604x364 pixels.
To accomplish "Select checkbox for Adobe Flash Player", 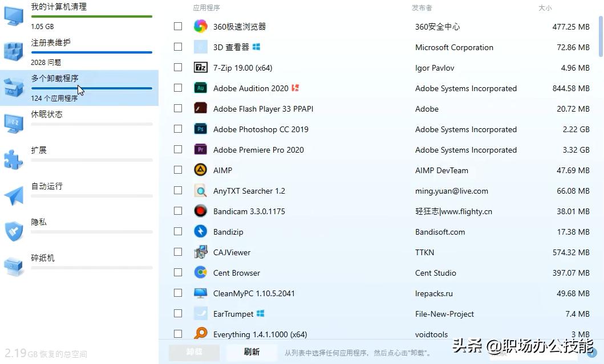I will 178,108.
